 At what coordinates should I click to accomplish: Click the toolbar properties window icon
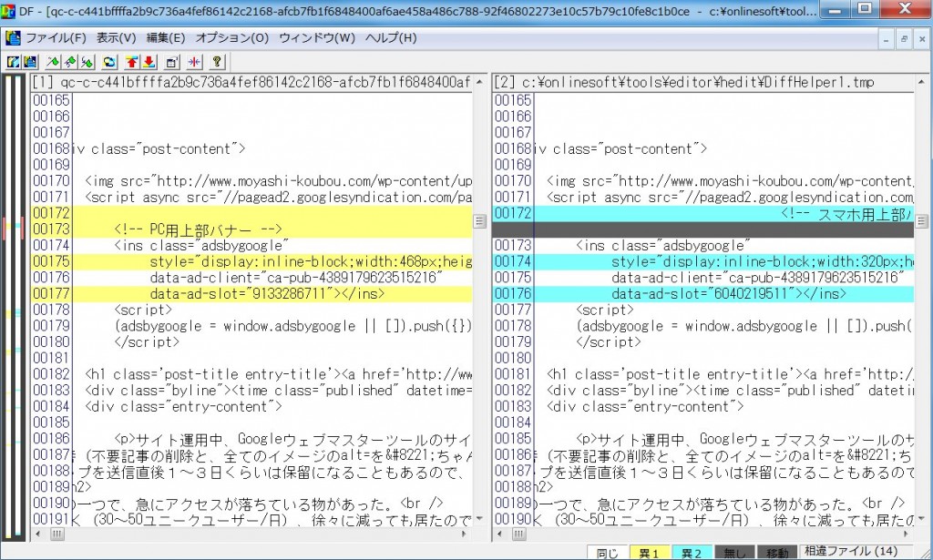pos(171,62)
